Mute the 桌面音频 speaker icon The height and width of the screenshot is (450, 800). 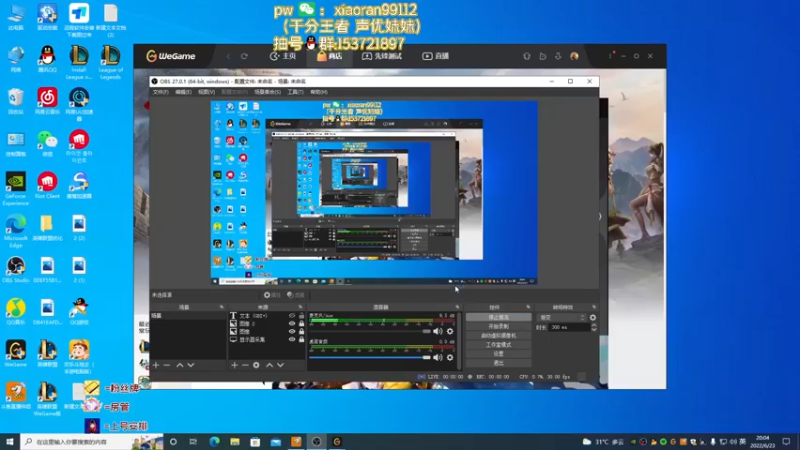(x=438, y=358)
